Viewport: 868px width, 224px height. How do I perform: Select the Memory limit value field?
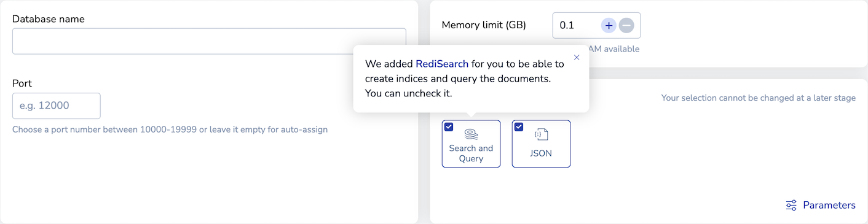click(x=576, y=25)
